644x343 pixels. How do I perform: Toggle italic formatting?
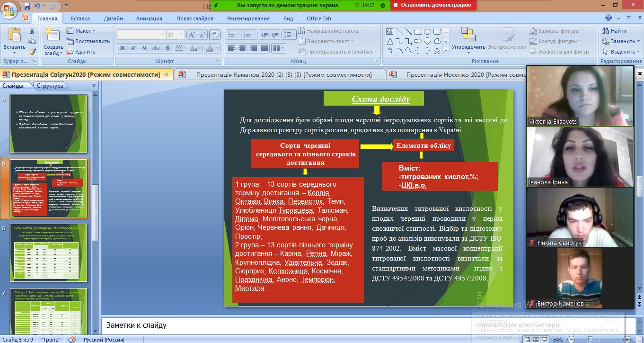coord(133,48)
